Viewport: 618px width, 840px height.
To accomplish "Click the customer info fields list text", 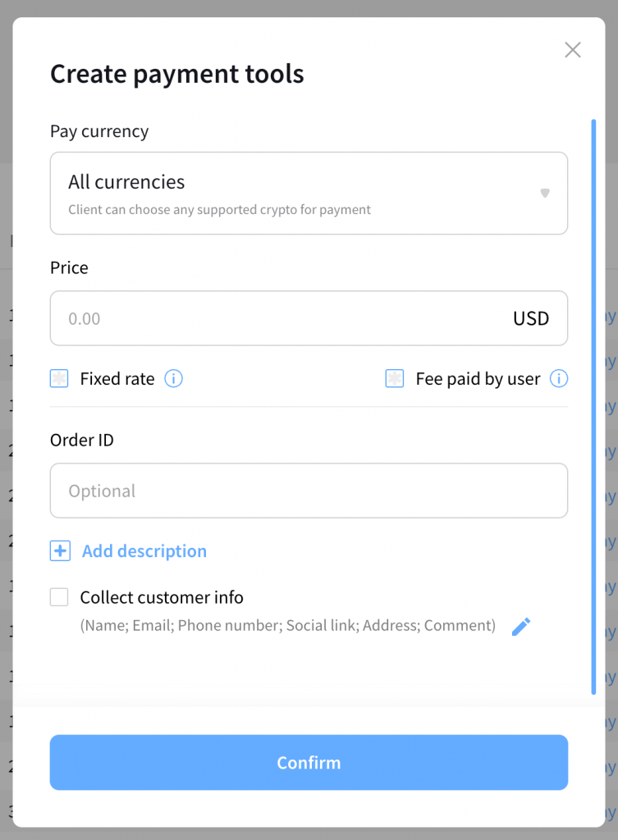I will [287, 626].
